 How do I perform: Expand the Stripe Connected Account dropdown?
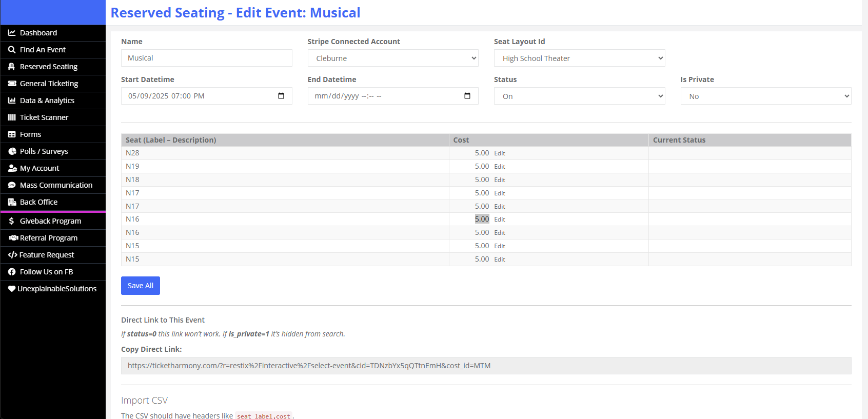392,58
